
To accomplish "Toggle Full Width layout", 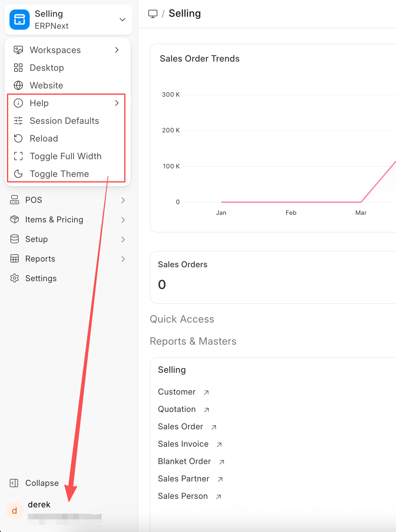I will [65, 156].
